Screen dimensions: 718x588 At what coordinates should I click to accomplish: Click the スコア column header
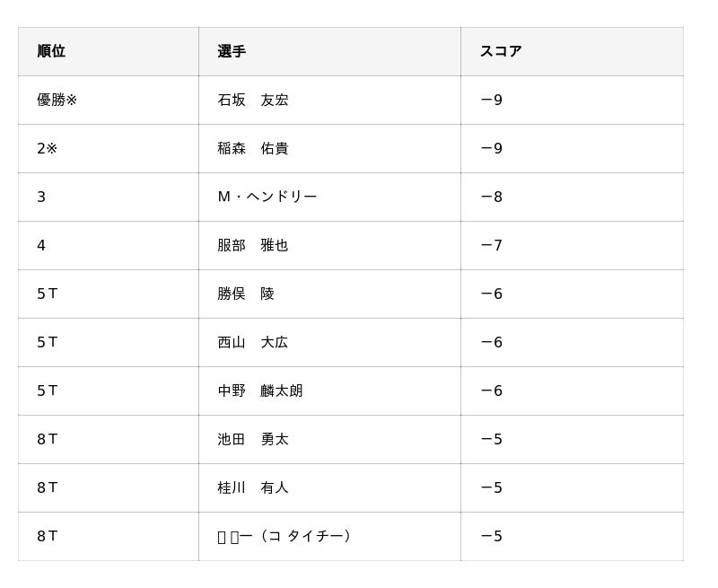[501, 51]
